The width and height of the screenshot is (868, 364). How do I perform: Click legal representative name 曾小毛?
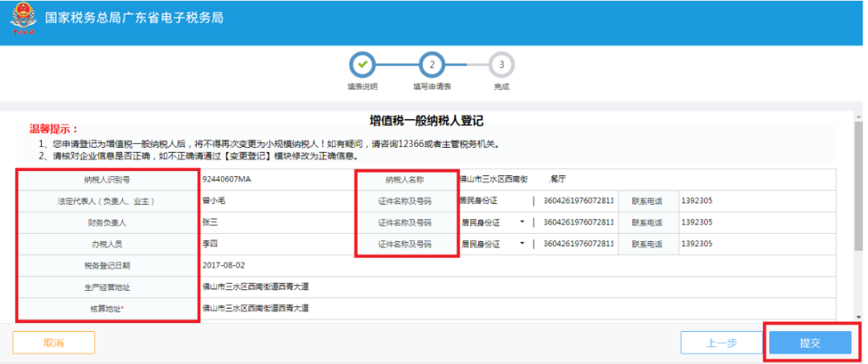coord(214,201)
